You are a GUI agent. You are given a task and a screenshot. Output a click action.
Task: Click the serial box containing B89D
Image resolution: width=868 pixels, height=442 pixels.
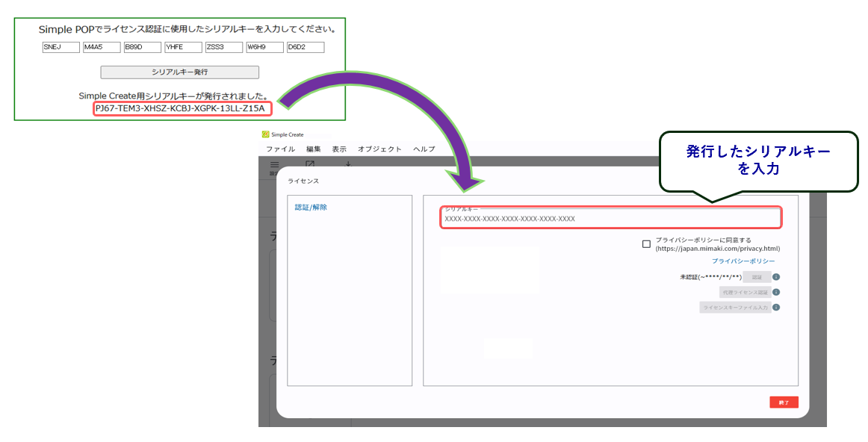142,48
